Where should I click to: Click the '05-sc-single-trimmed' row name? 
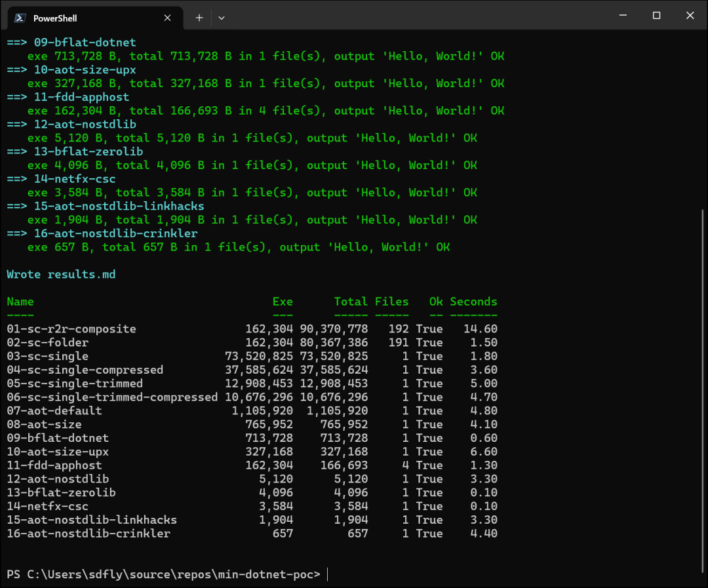[75, 383]
